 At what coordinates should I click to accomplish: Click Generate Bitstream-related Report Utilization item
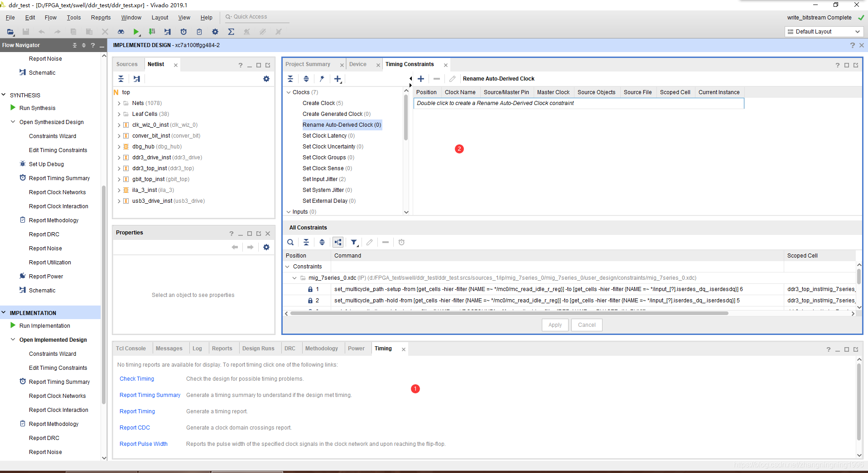(50, 263)
